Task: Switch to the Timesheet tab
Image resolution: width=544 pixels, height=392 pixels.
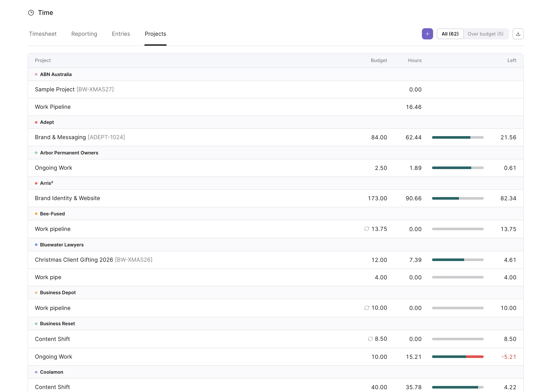Action: tap(43, 34)
